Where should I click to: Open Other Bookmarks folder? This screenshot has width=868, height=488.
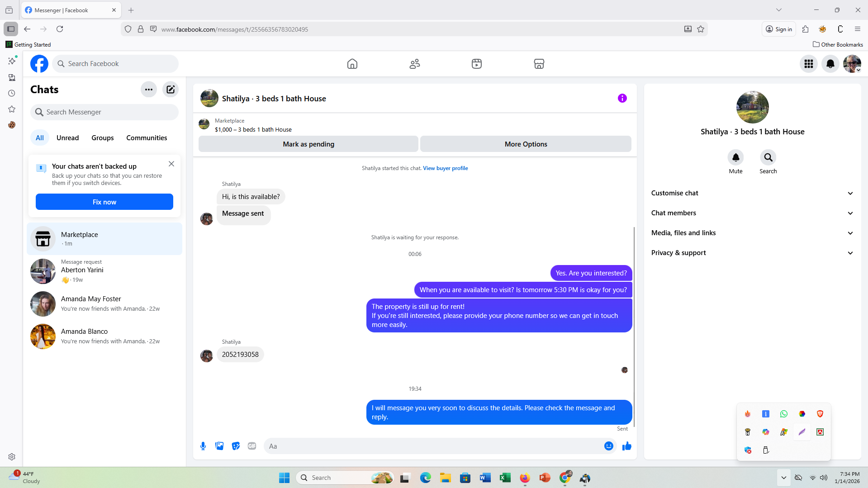[x=838, y=44]
